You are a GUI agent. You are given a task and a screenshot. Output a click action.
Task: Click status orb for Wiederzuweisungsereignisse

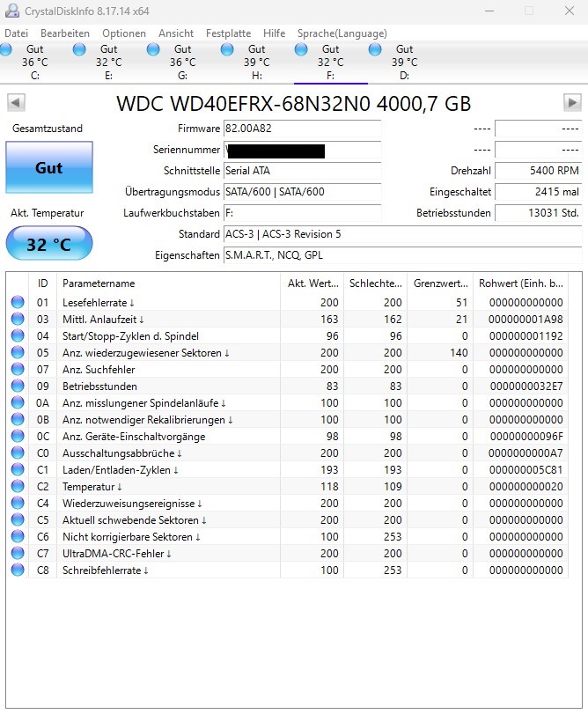click(18, 503)
